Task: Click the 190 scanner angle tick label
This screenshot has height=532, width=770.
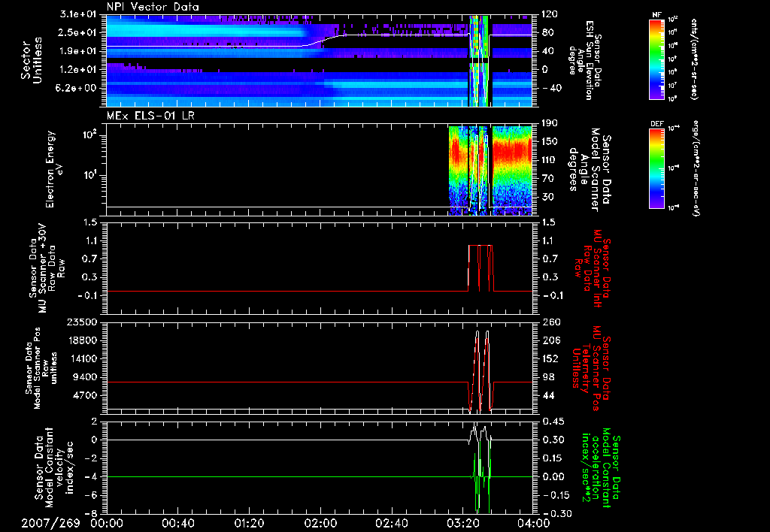Action: coord(550,122)
